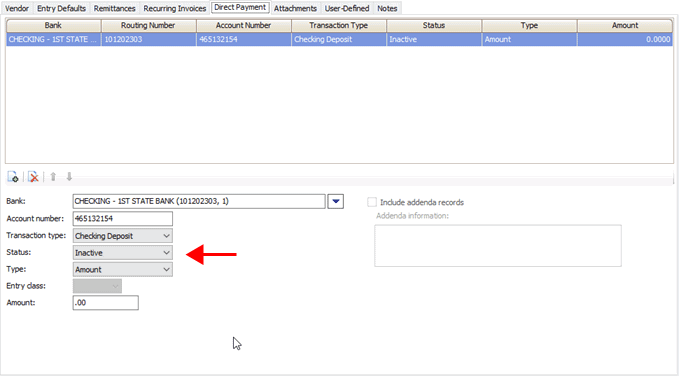Image resolution: width=679 pixels, height=376 pixels.
Task: Click the Amount type cell in grid row
Action: click(x=529, y=39)
